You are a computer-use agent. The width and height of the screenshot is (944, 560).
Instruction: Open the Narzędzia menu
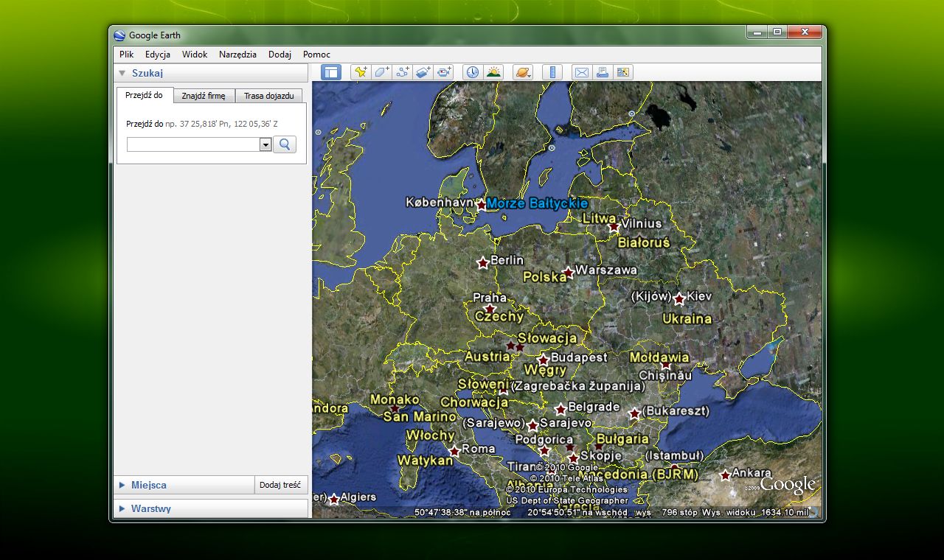coord(237,55)
